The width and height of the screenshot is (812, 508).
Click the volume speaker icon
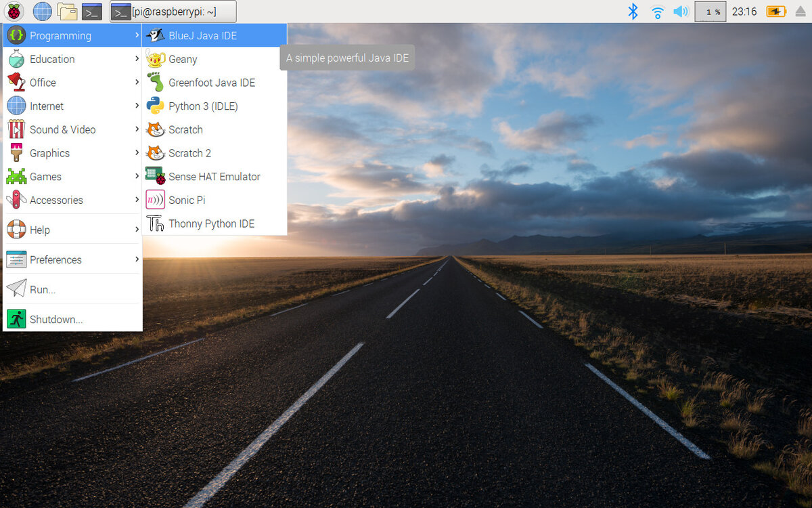pyautogui.click(x=681, y=12)
